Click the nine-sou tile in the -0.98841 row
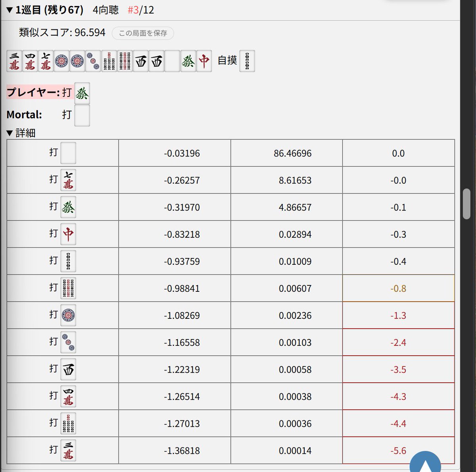 point(68,288)
